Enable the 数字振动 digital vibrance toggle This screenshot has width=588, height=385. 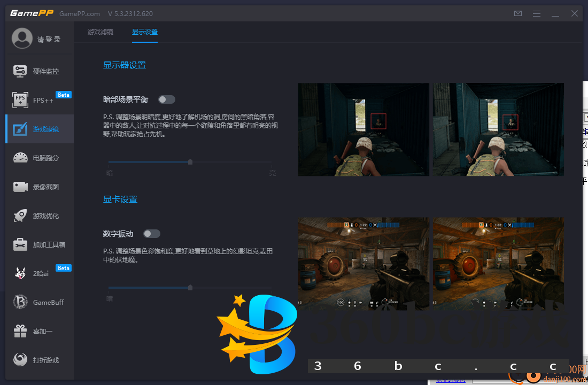point(151,234)
